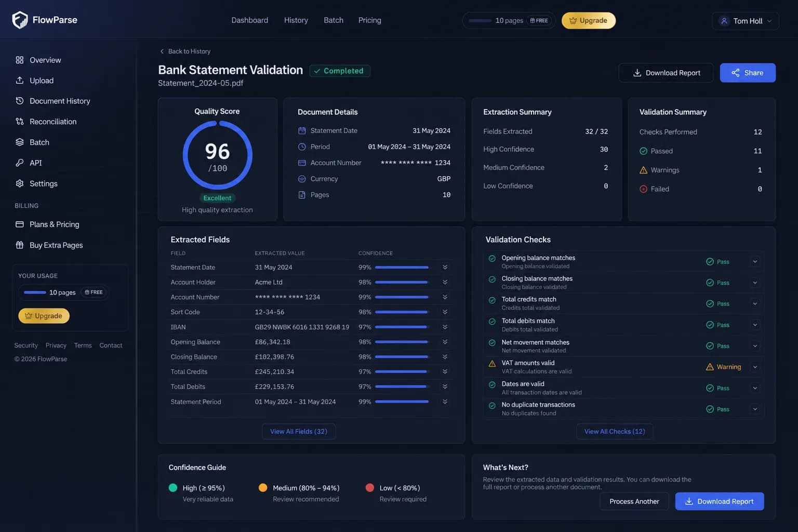Screen dimensions: 798x532
Task: Click View All Fields (32)
Action: (299, 432)
